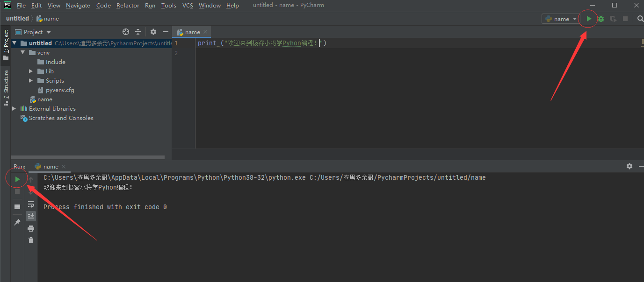Open the VCS menu
Viewport: 644px width, 282px height.
pos(188,6)
